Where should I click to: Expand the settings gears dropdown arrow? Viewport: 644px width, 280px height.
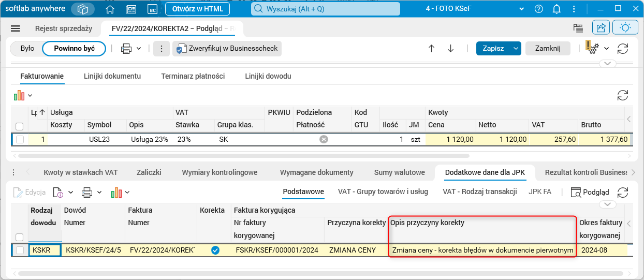[x=606, y=49]
